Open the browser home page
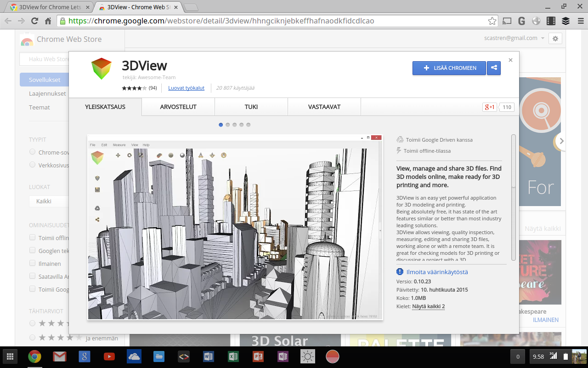 [x=48, y=21]
